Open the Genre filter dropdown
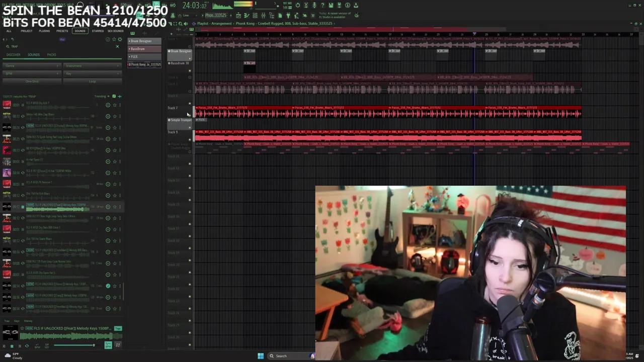Viewport: 644px width, 362px height. pos(32,66)
